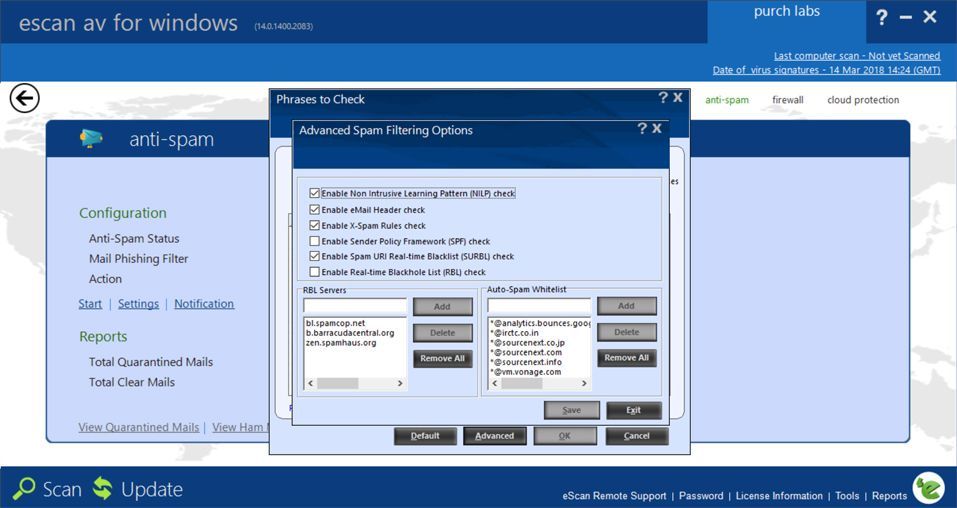This screenshot has height=508, width=957.
Task: Click Delete button for Auto-Spam Whitelist
Action: [x=627, y=332]
